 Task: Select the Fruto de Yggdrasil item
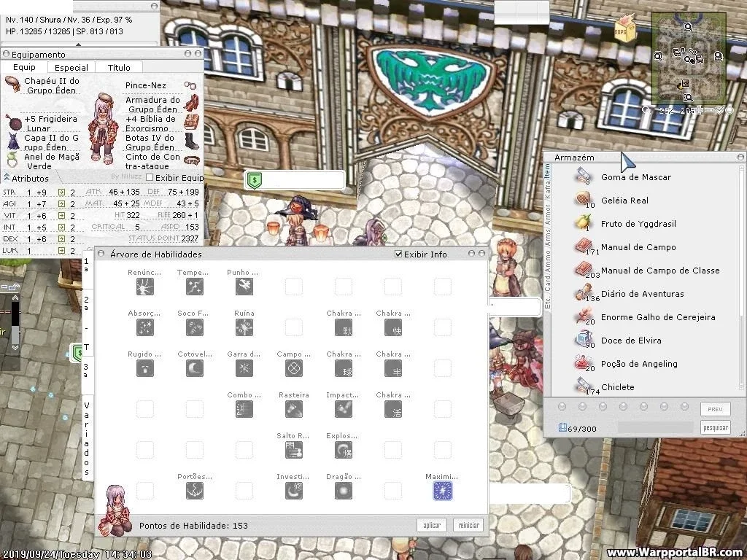click(x=638, y=224)
